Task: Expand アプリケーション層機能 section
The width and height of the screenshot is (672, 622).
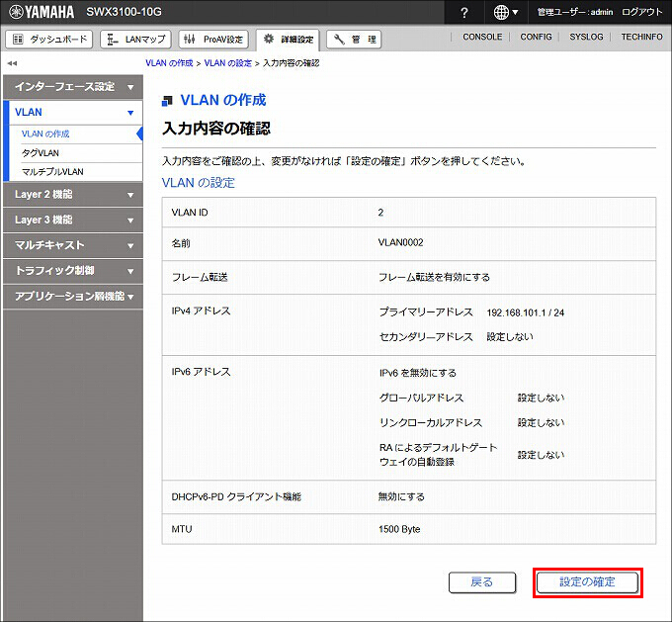Action: coord(73,297)
